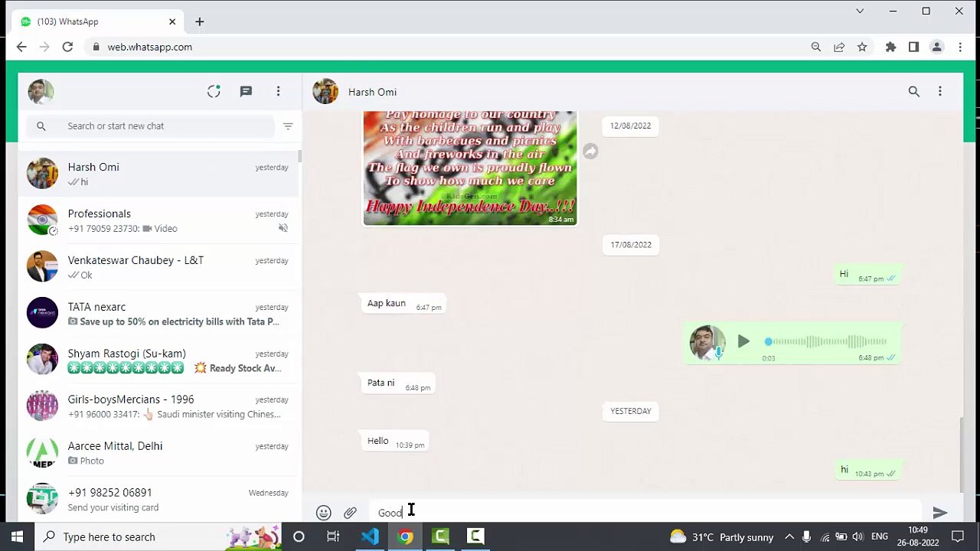Open Shyam Rastogi (Su-kam) chat

pyautogui.click(x=158, y=360)
